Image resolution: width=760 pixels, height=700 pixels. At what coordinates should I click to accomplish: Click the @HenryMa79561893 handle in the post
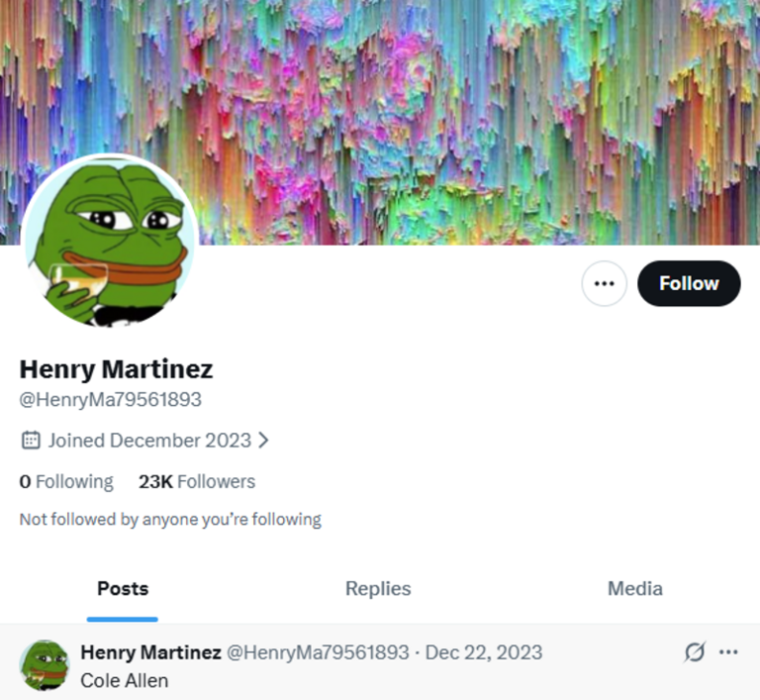point(318,652)
